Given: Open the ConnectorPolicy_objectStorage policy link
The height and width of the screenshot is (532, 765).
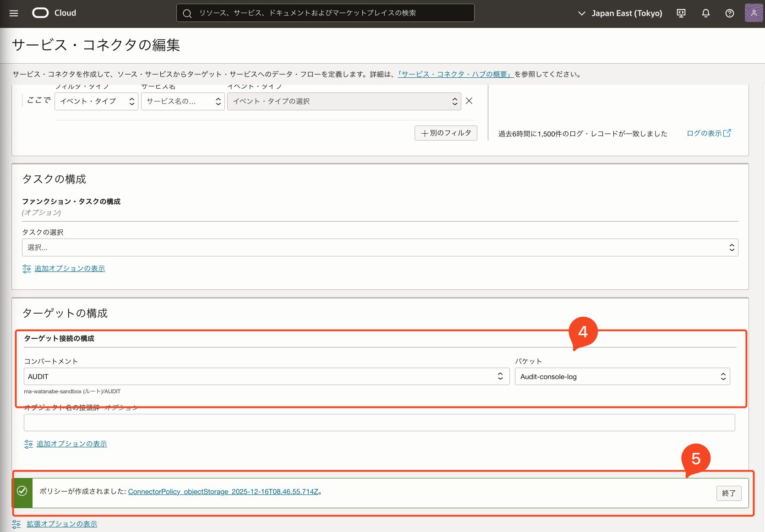Looking at the screenshot, I should pyautogui.click(x=223, y=492).
